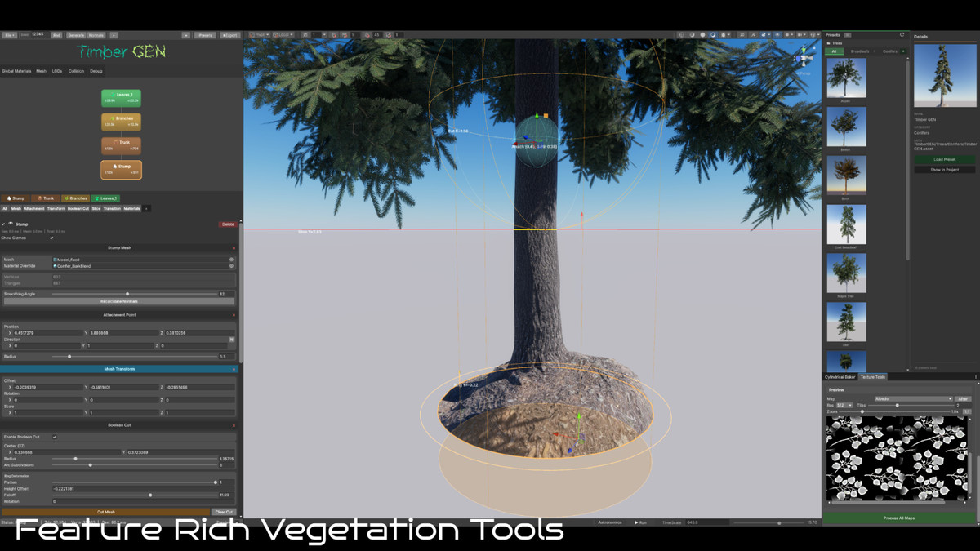
Task: Click Process All Maps button
Action: (x=899, y=518)
